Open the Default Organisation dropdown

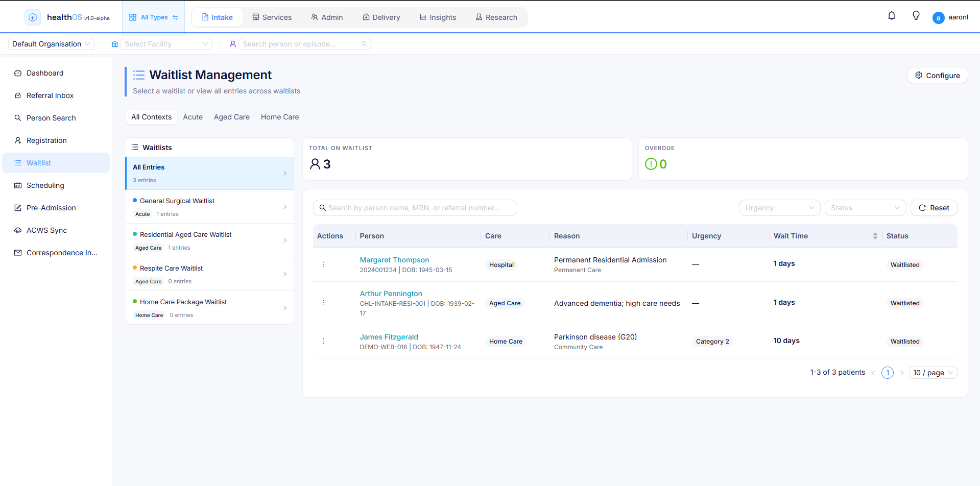pyautogui.click(x=51, y=44)
